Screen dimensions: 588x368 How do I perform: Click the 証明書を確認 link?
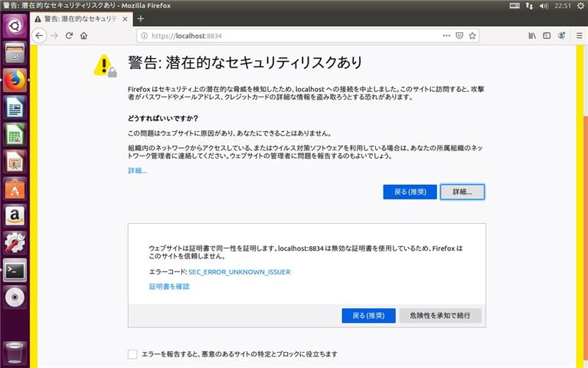click(169, 287)
